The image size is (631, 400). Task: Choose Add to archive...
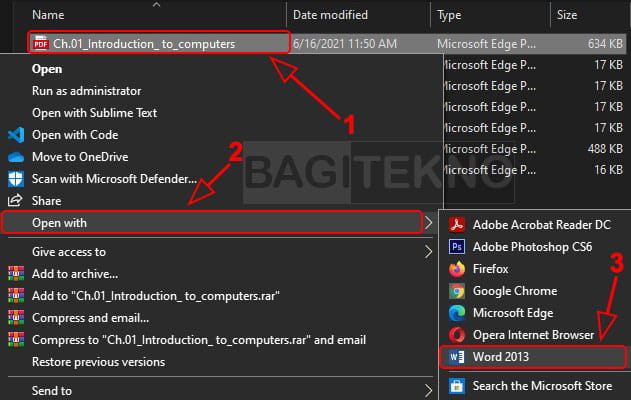75,274
